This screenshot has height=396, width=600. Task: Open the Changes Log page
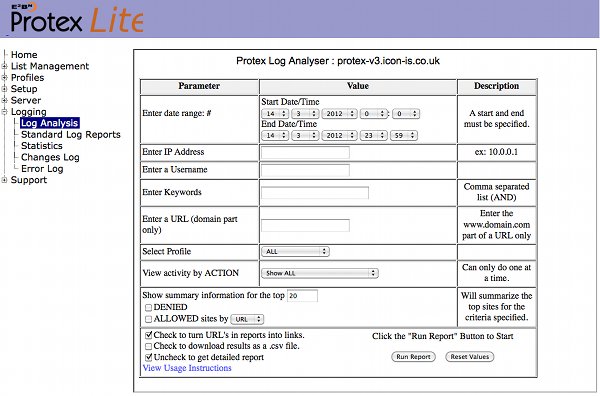(50, 157)
